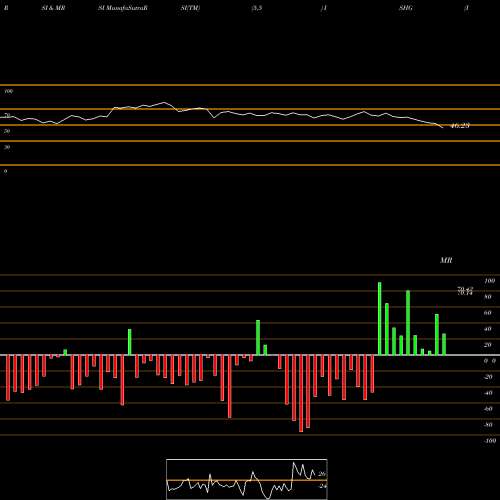Select the deepest red bar in MR chart
500x500 pixels.
click(301, 393)
